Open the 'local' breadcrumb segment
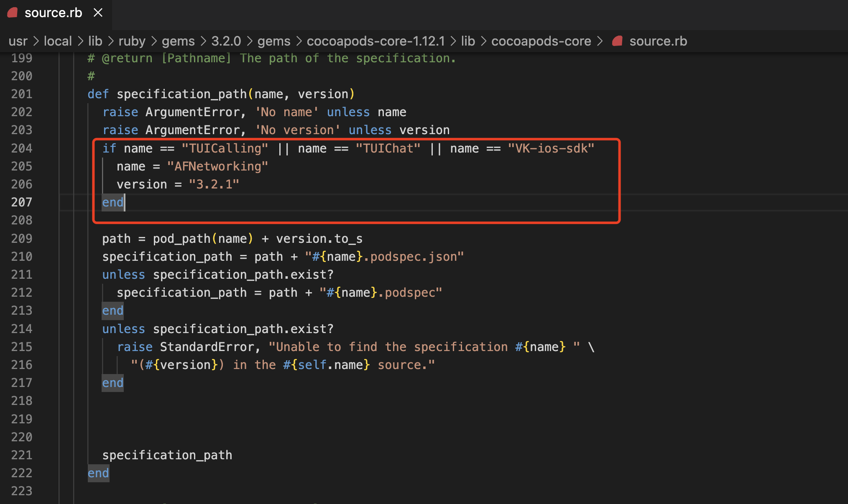This screenshot has height=504, width=848. 58,41
